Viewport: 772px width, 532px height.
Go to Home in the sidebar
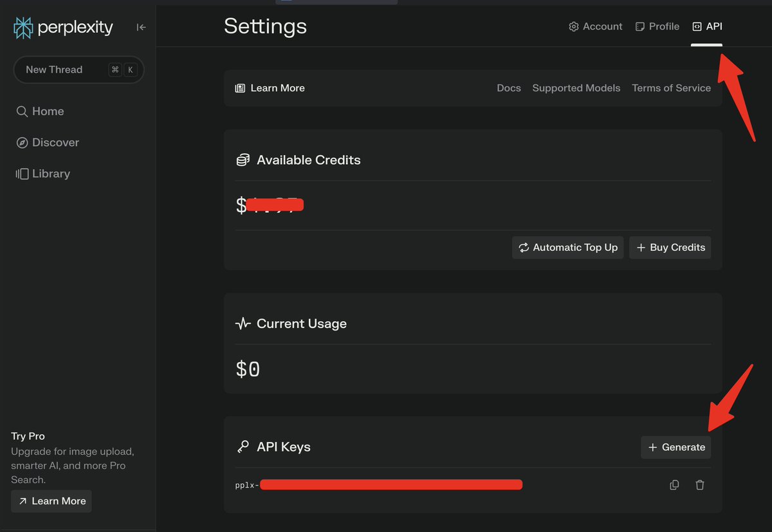40,111
